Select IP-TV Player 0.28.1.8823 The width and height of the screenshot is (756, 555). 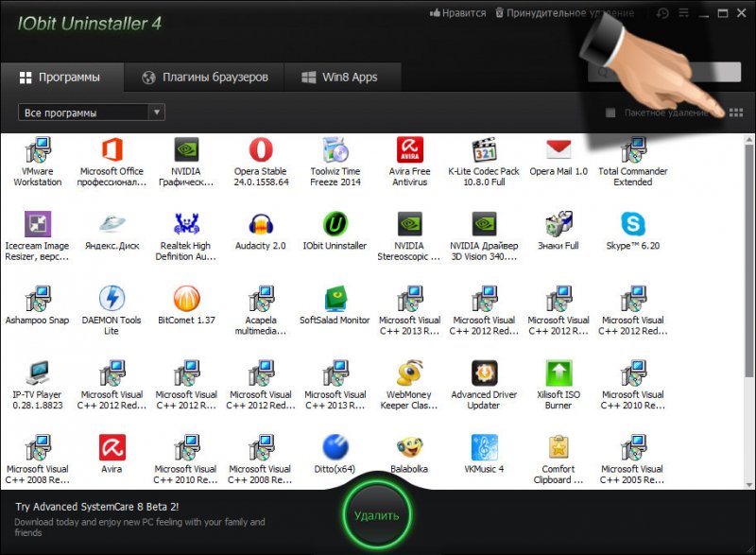tap(38, 385)
